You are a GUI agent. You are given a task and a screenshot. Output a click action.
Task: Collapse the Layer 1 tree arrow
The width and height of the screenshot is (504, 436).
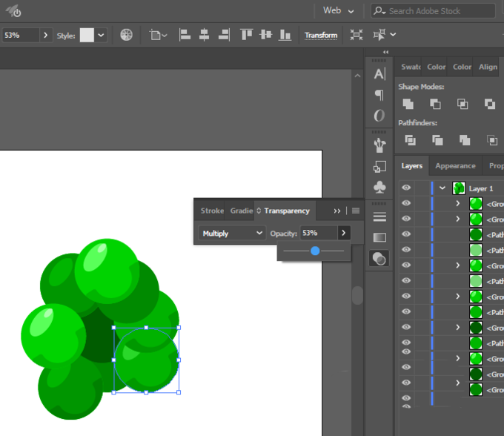point(442,188)
